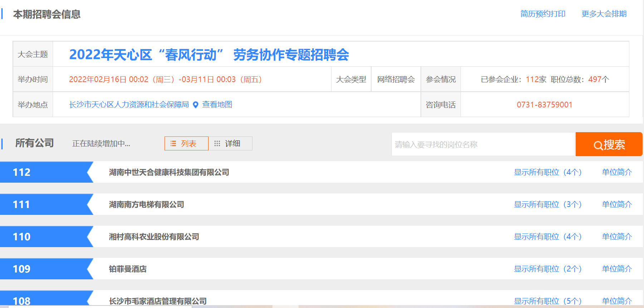
Task: View 单位简介 for 湖南南方电梯有限公司
Action: coord(616,204)
